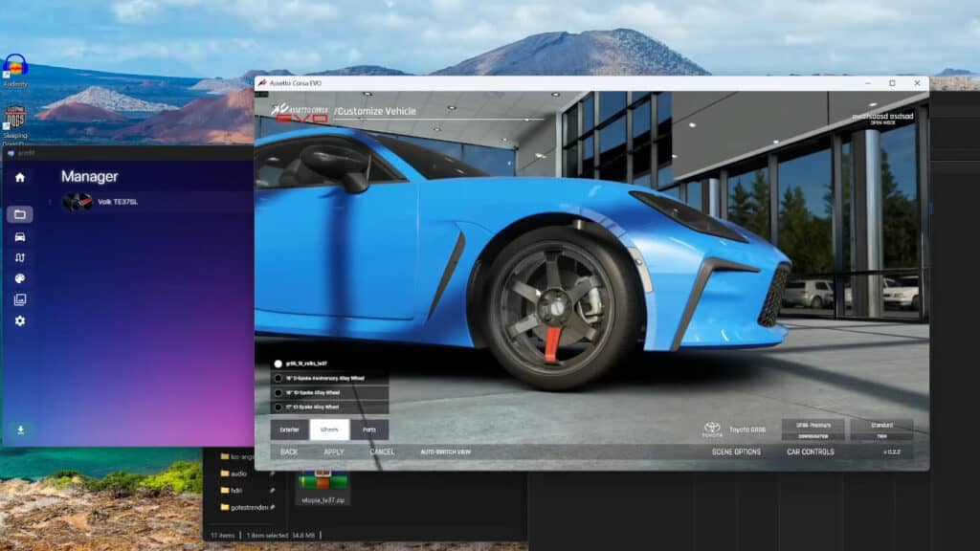
Task: Select the paint palette icon in the sidebar
Action: point(20,278)
